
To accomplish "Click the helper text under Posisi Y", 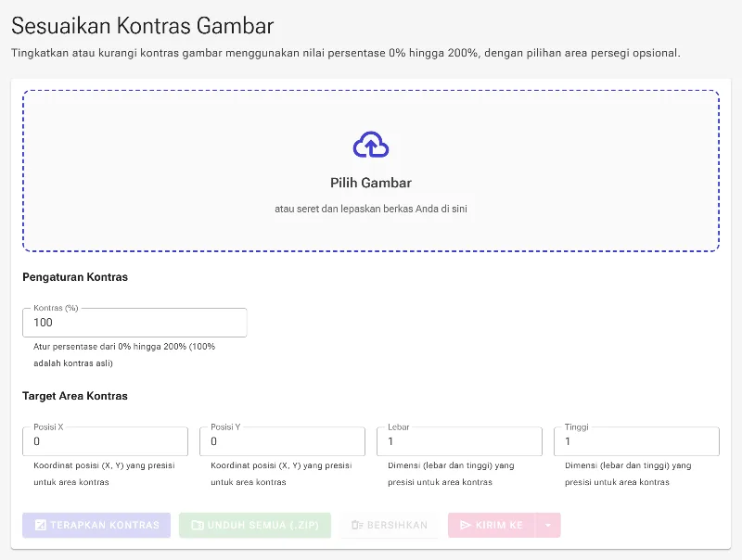I will [281, 474].
